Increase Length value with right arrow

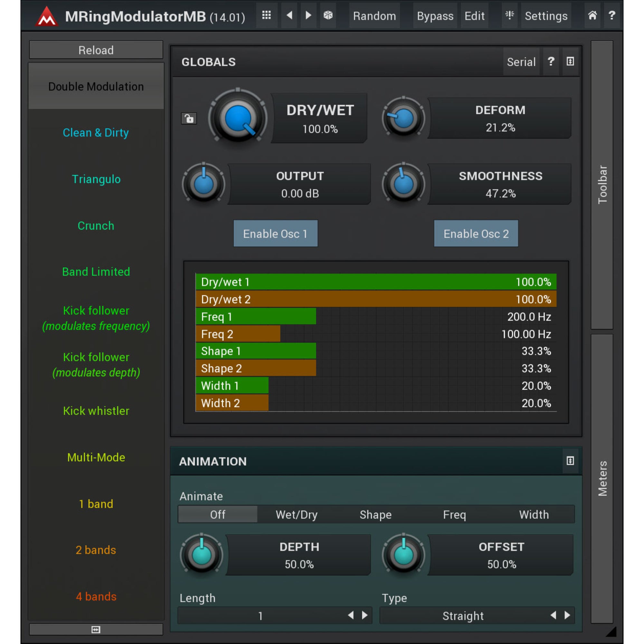point(365,615)
